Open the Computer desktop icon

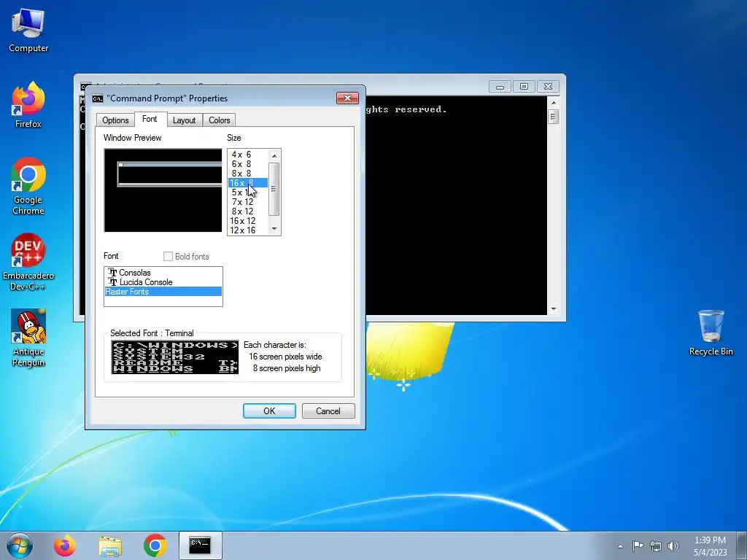(28, 31)
